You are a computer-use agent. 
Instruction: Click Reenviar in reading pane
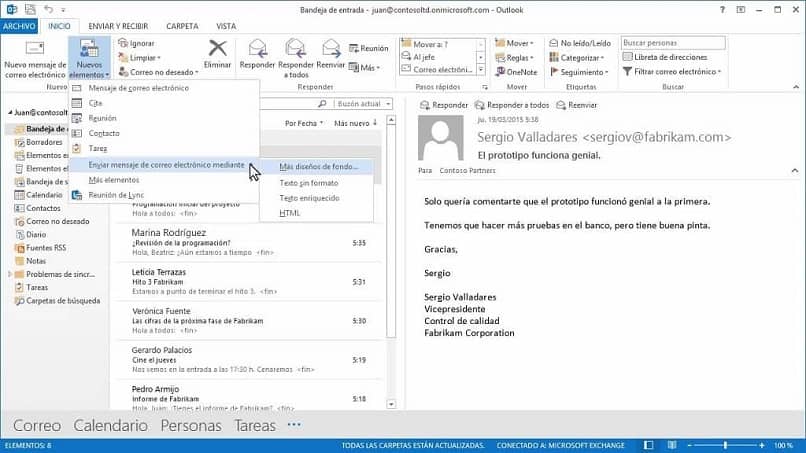(577, 105)
